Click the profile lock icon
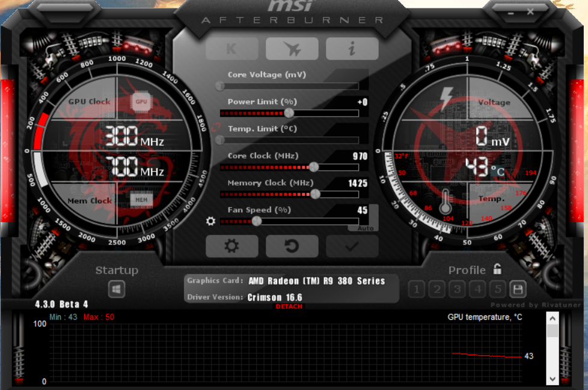The image size is (588, 390). [497, 269]
